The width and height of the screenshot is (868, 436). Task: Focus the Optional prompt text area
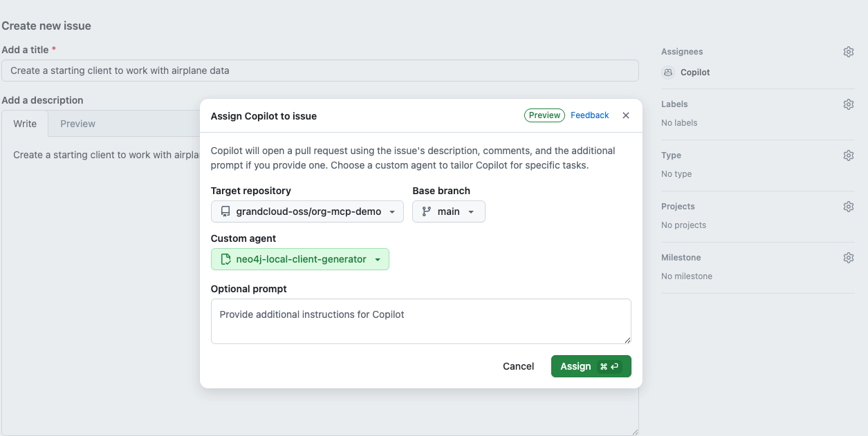coord(421,321)
